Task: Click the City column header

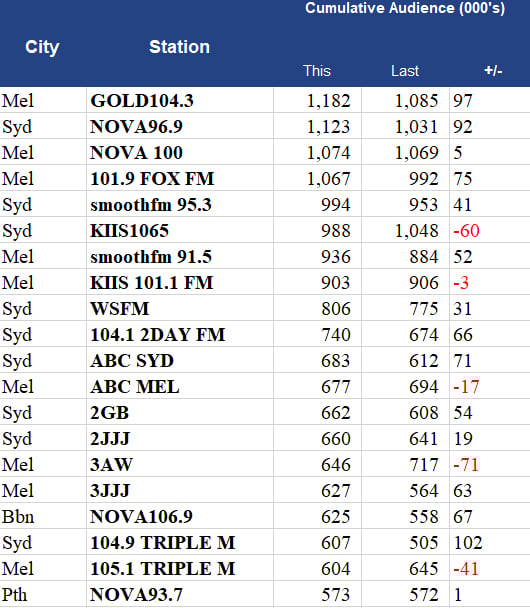Action: click(x=42, y=47)
